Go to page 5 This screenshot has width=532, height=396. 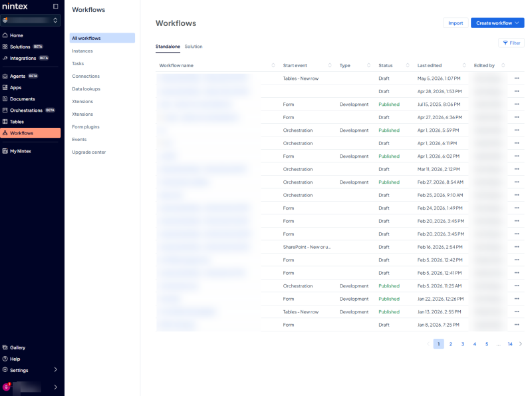point(487,344)
